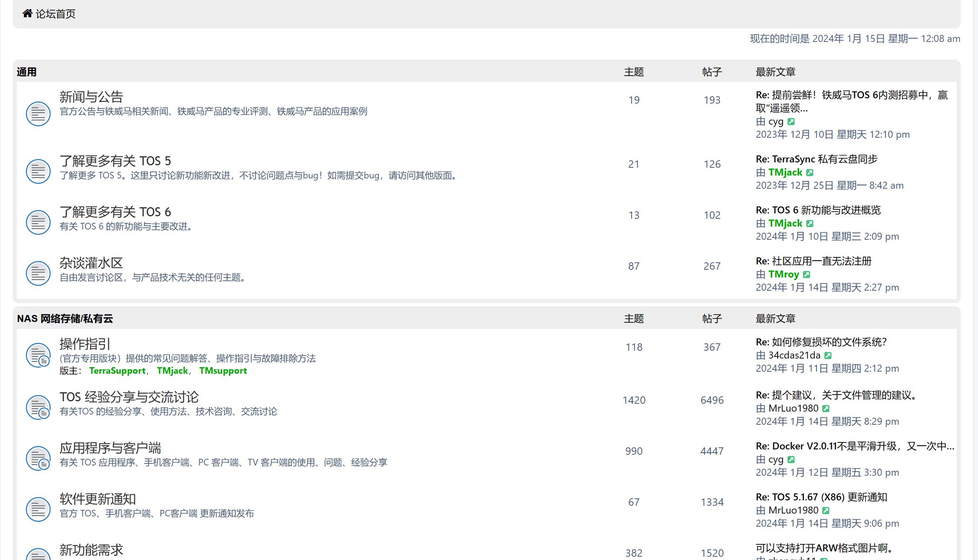Click post count 4447

pos(712,451)
